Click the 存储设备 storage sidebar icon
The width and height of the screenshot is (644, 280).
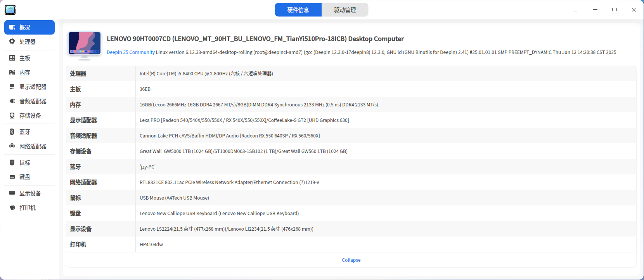[12, 115]
